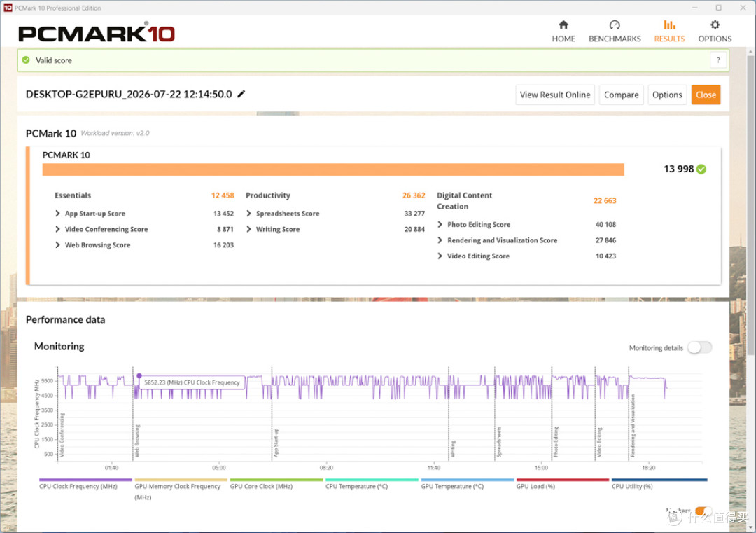This screenshot has height=533, width=756.
Task: Click the green valid score checkmark icon
Action: tap(26, 60)
